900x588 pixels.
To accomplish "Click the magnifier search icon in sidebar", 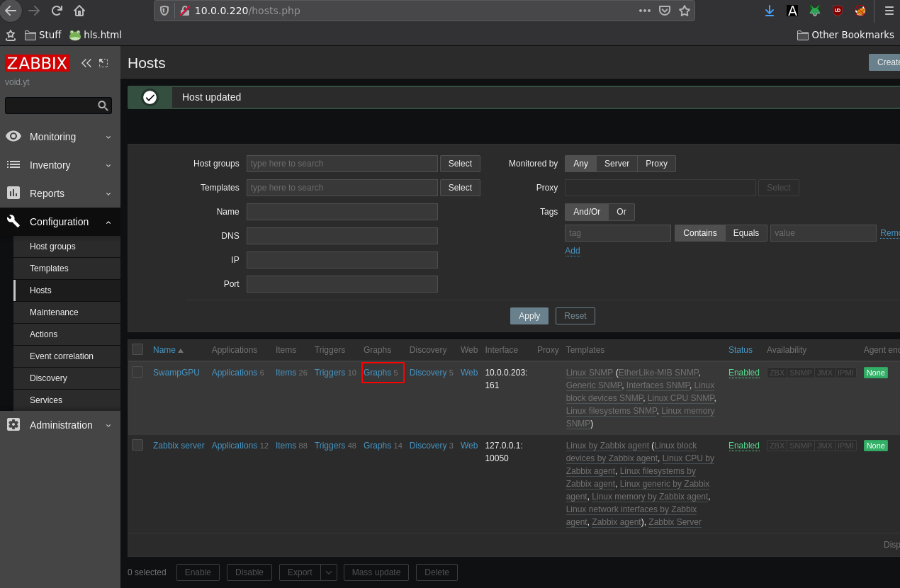I will (103, 106).
